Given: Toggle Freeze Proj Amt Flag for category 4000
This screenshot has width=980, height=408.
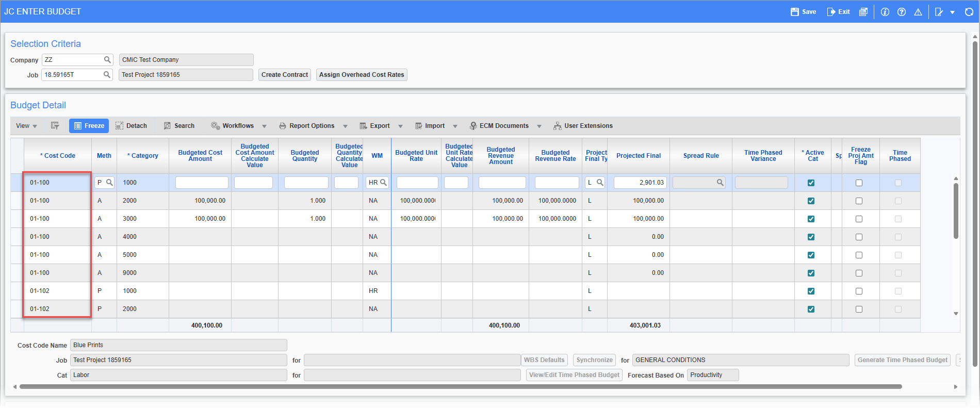Looking at the screenshot, I should 859,237.
